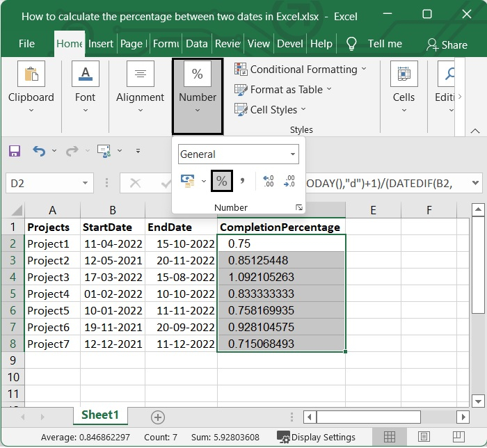Screen dimensions: 487x448
Task: Click the Accounting Number Format icon
Action: point(188,181)
